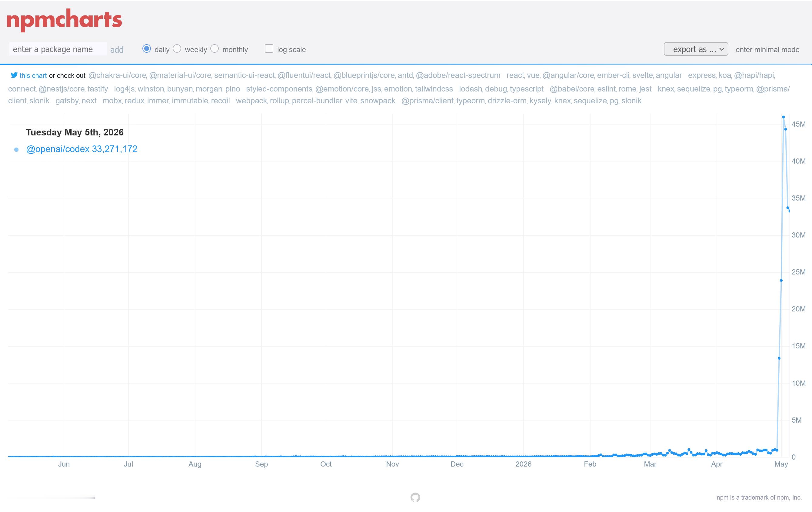
Task: Click the "2026" x-axis label
Action: pos(523,464)
